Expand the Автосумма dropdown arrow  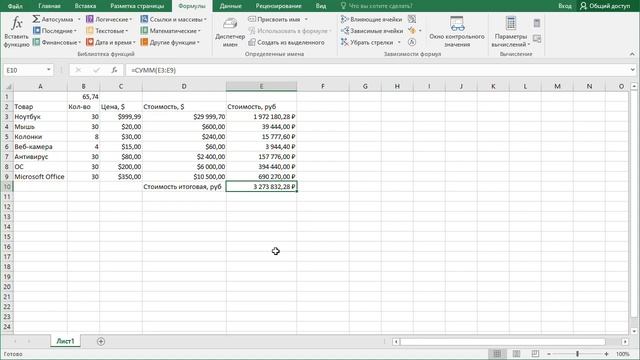coord(79,20)
